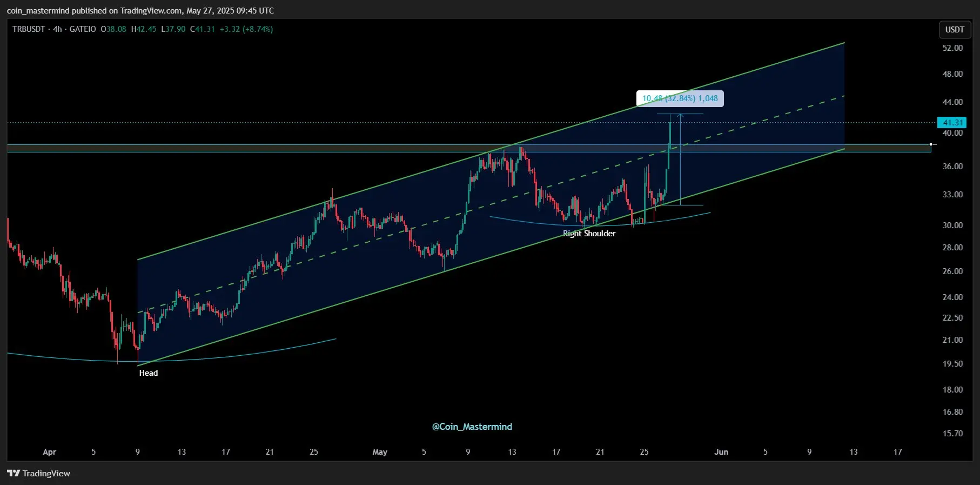Click the low value L37.90 in header
Viewport: 980px width, 485px height.
click(x=173, y=29)
